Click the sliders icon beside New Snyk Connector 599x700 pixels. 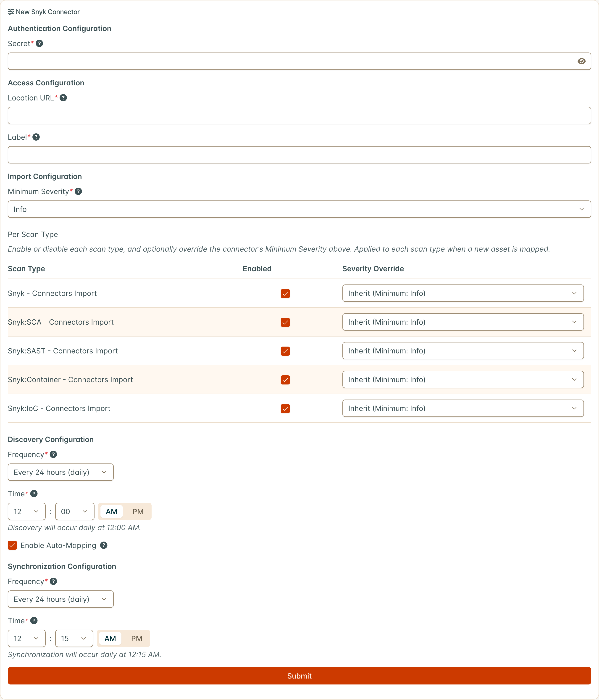[x=11, y=12]
